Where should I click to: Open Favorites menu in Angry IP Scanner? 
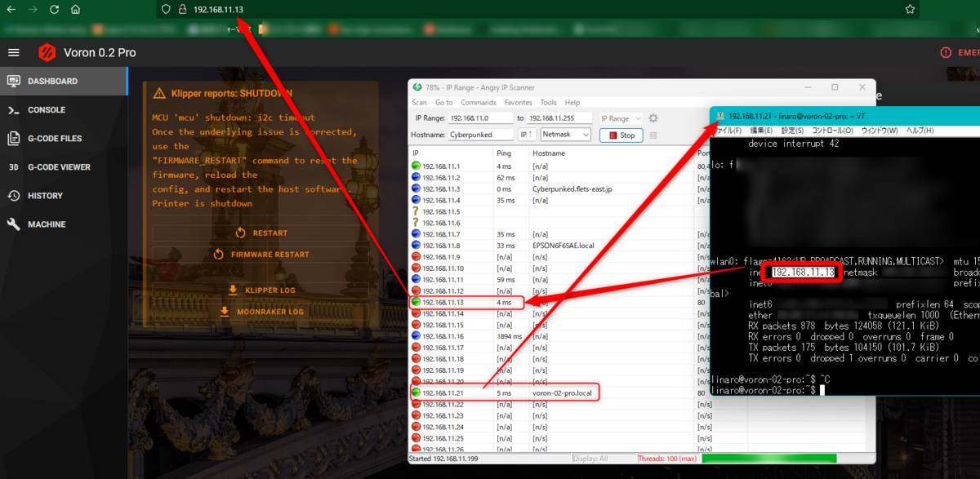pos(518,103)
